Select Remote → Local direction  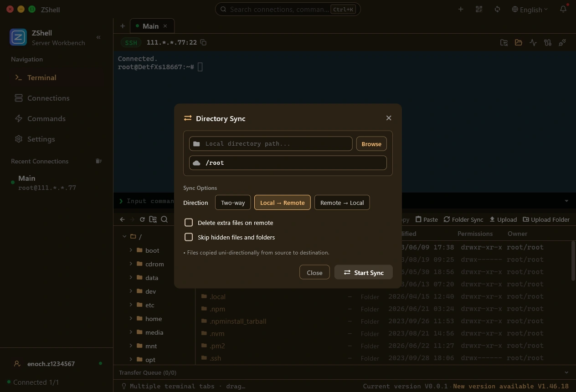coord(342,203)
